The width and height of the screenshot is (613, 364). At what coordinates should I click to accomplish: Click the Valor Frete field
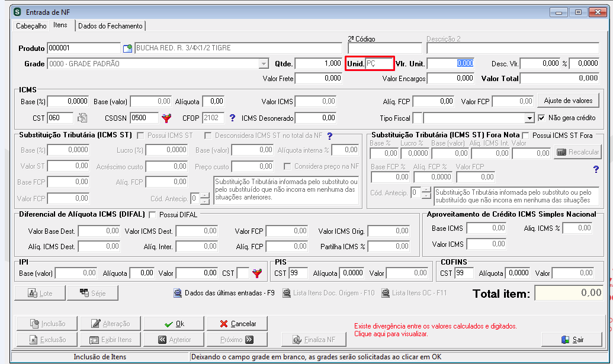(x=319, y=78)
